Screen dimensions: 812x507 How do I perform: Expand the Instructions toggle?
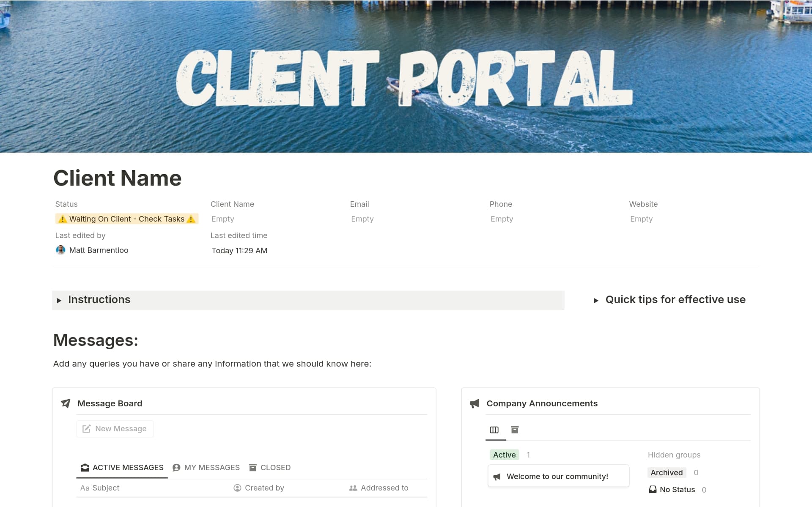59,300
